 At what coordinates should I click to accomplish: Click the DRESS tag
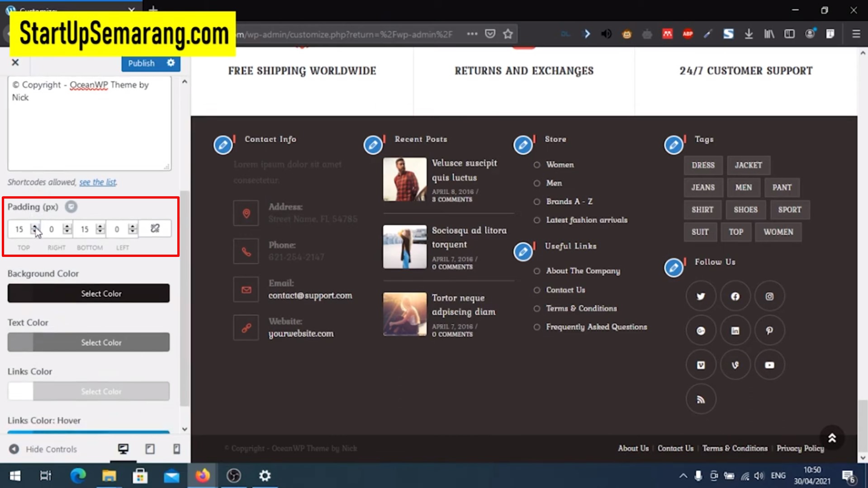click(x=703, y=165)
